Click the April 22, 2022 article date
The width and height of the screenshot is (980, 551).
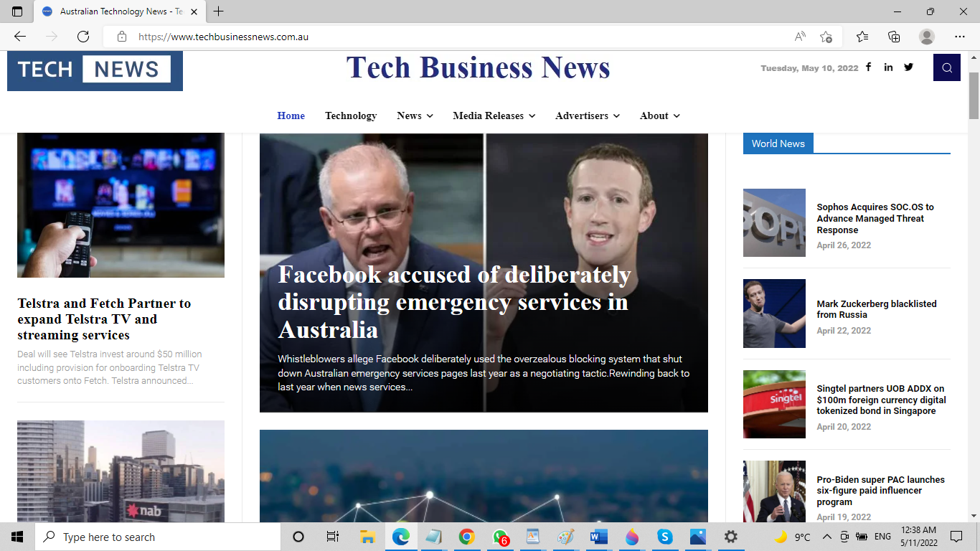tap(844, 331)
